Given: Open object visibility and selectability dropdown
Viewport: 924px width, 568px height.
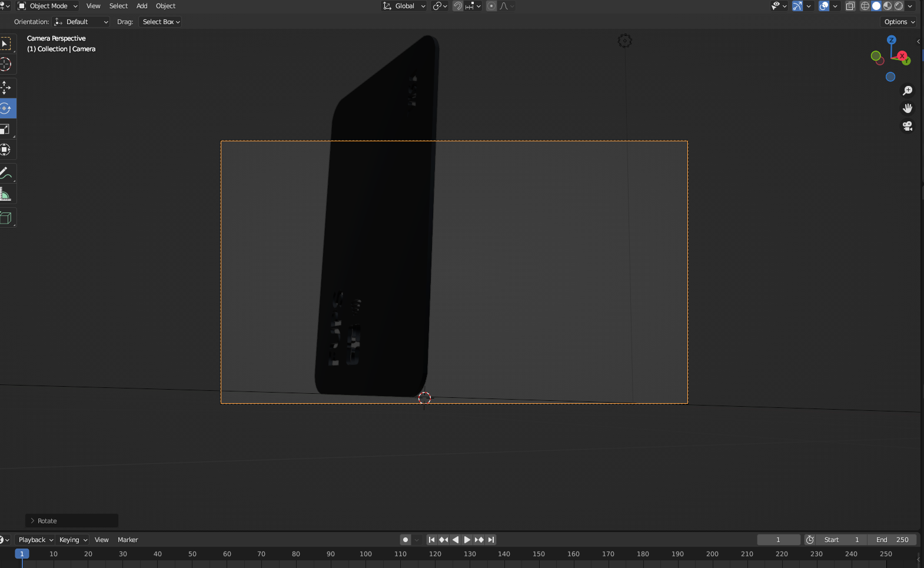Looking at the screenshot, I should pyautogui.click(x=779, y=6).
